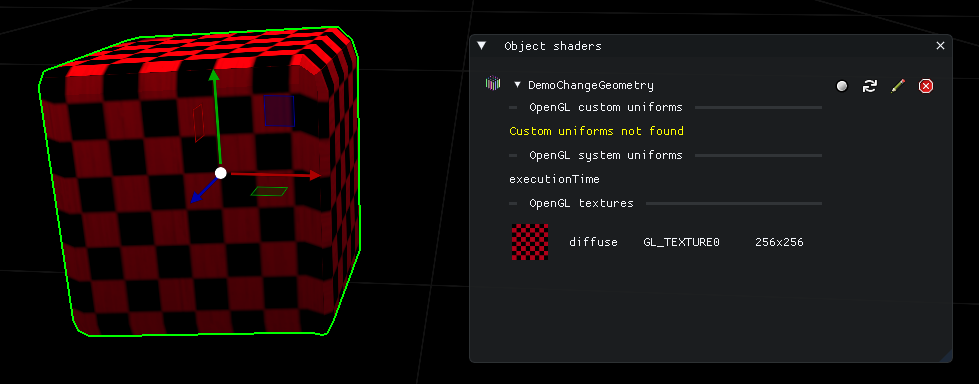Close the Object shaders panel

(x=940, y=46)
